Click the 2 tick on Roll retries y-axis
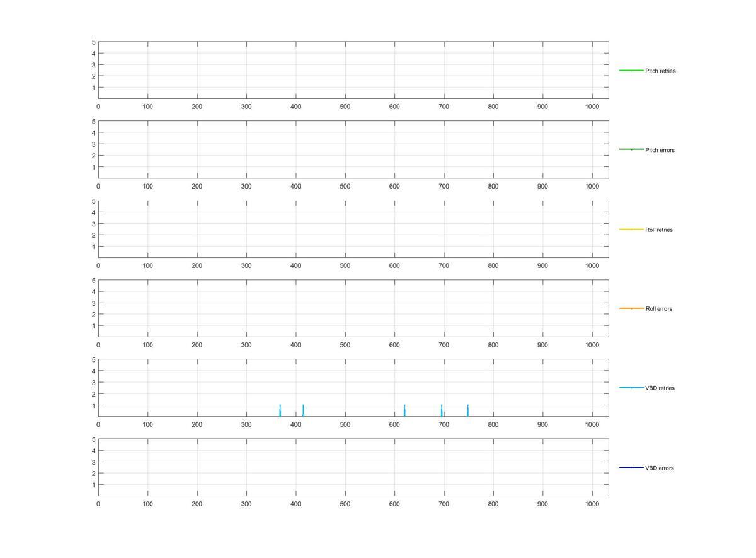This screenshot has height=558, width=756. click(x=93, y=235)
